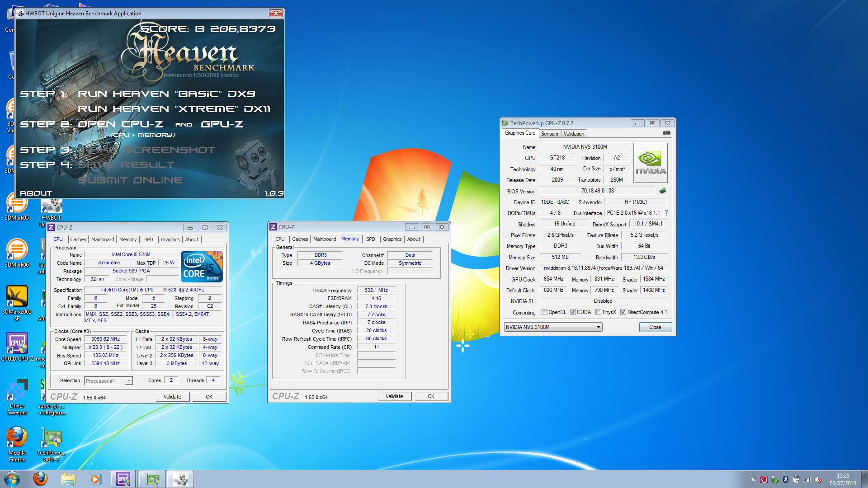868x488 pixels.
Task: Click the NVIDIA logo in GPU-Z
Action: click(x=650, y=163)
